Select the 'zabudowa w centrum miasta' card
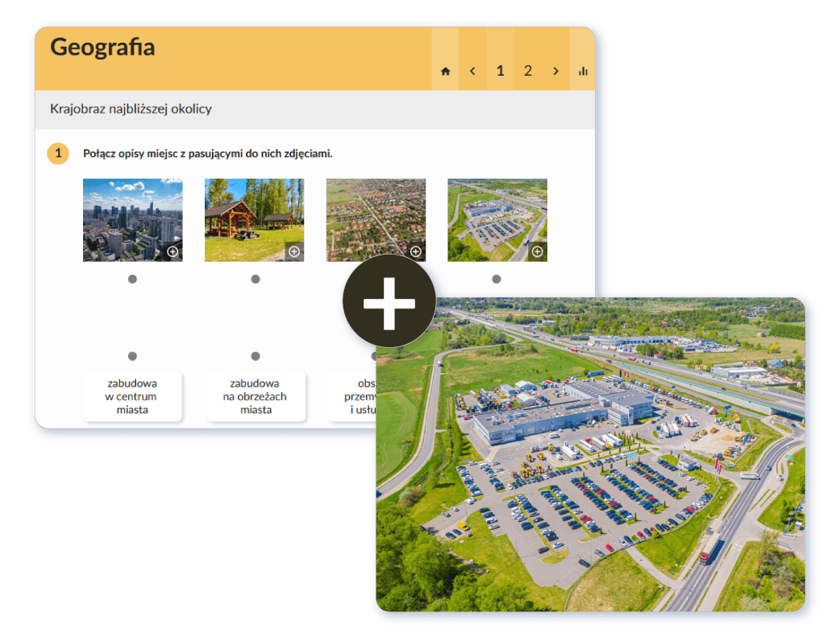840x638 pixels. point(132,396)
